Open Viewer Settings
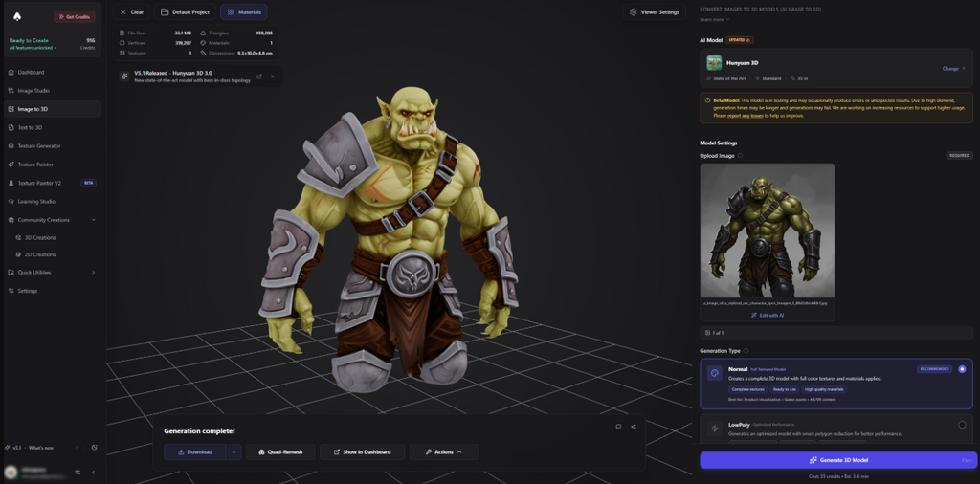Screen dimensions: 980x484 (655, 11)
